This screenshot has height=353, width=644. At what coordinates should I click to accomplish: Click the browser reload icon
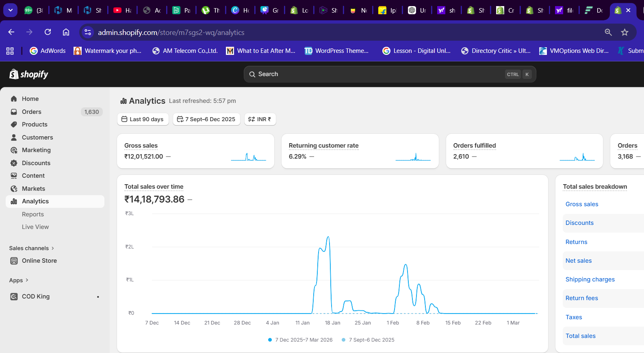coord(48,32)
